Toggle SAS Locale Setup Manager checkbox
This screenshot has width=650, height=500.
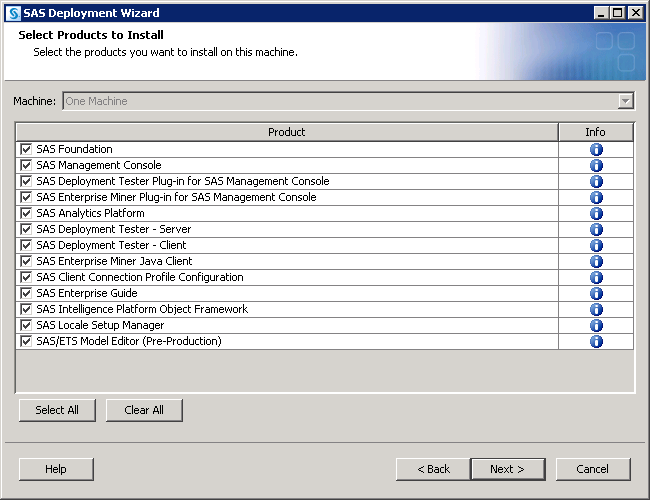(26, 325)
